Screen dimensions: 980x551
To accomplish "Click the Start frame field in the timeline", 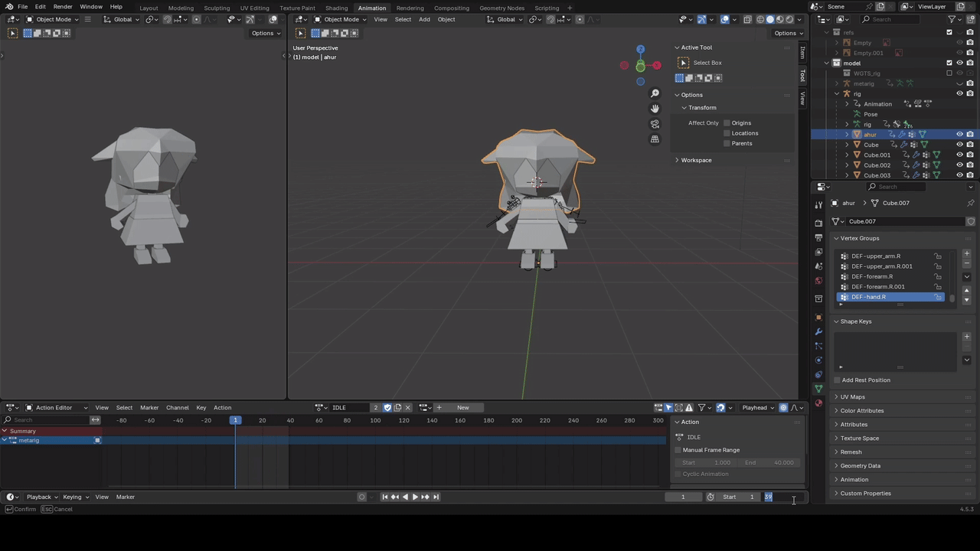I will (738, 497).
